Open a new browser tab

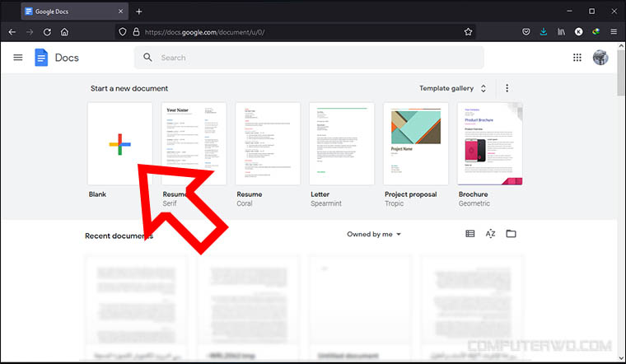pyautogui.click(x=139, y=12)
